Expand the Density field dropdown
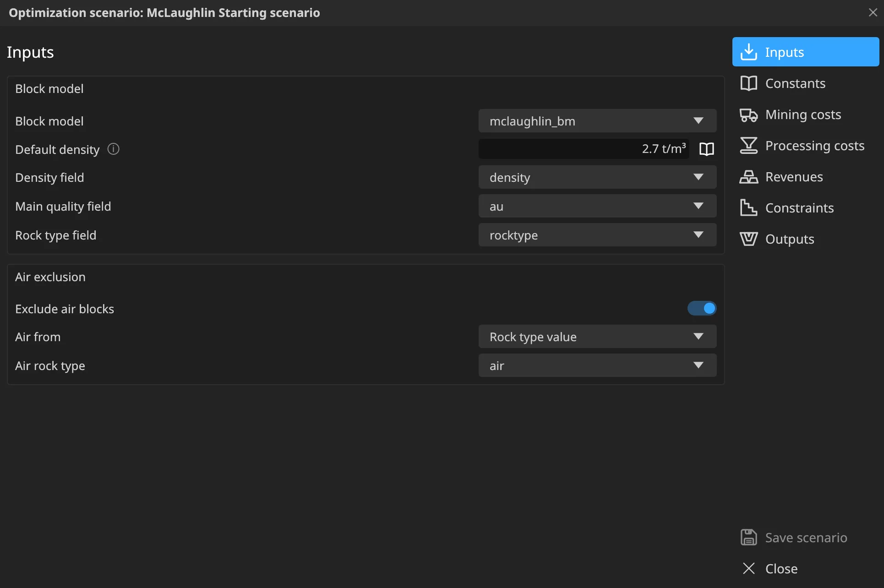The width and height of the screenshot is (884, 588). pyautogui.click(x=597, y=177)
